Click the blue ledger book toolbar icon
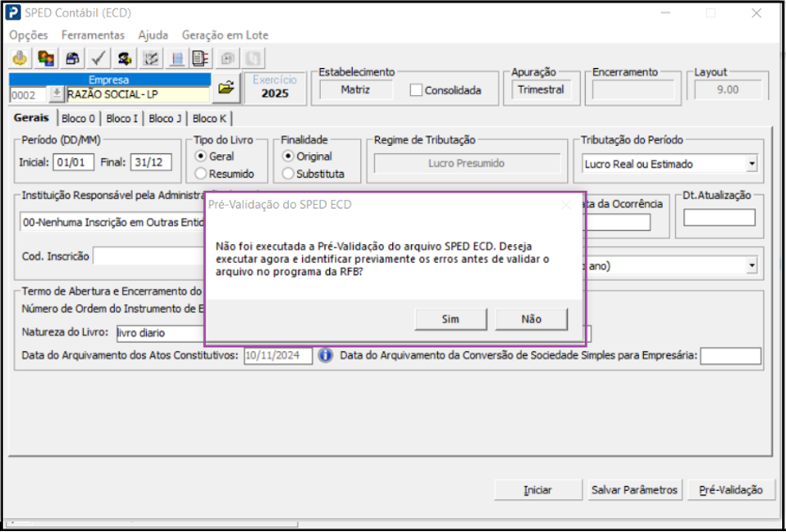The width and height of the screenshot is (786, 532). tap(177, 58)
